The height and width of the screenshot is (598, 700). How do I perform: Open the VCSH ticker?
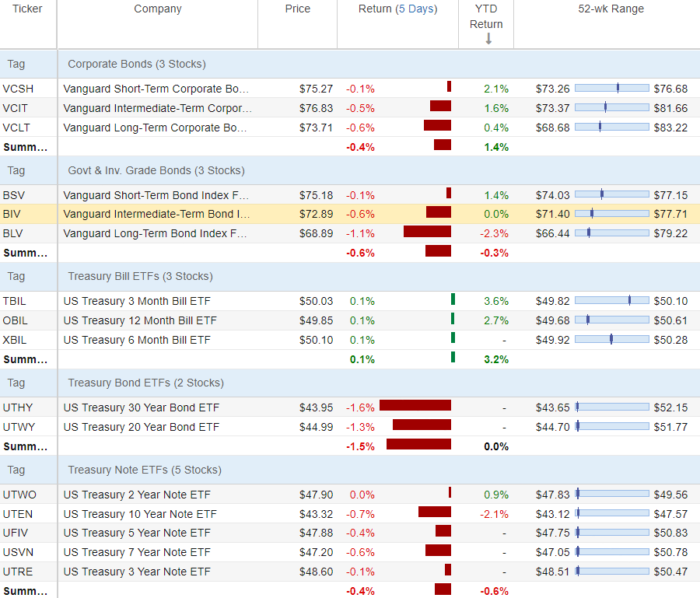(x=18, y=89)
